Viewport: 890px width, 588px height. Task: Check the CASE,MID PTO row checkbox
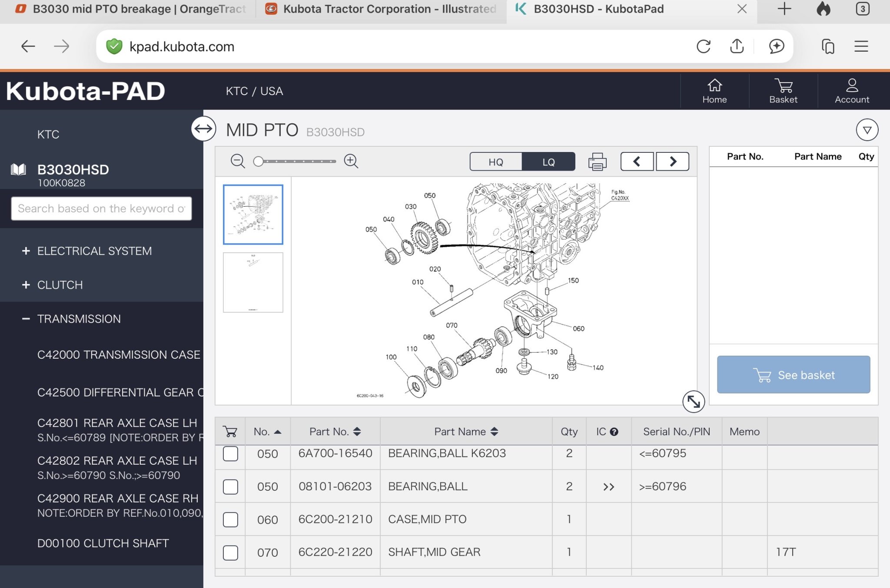coord(230,520)
